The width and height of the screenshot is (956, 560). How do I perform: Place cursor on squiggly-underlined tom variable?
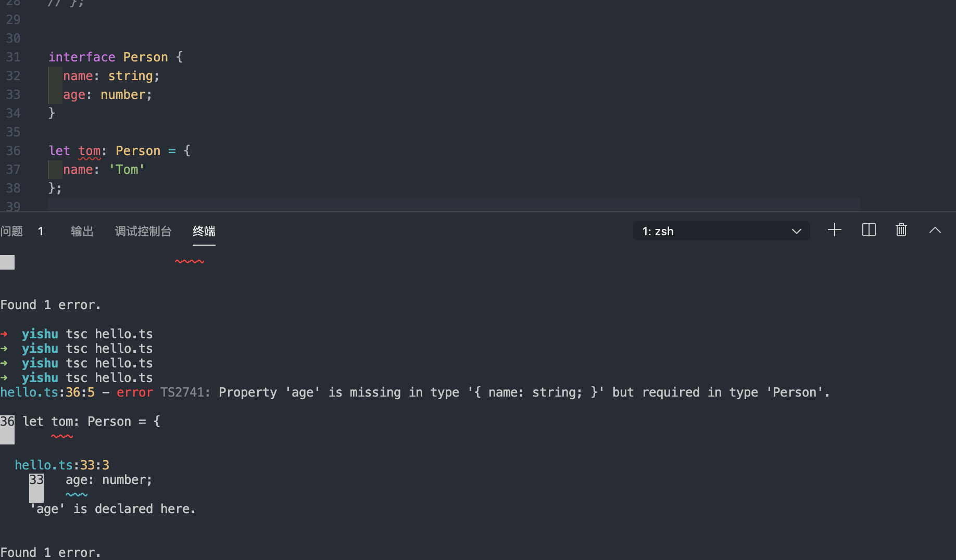click(89, 151)
